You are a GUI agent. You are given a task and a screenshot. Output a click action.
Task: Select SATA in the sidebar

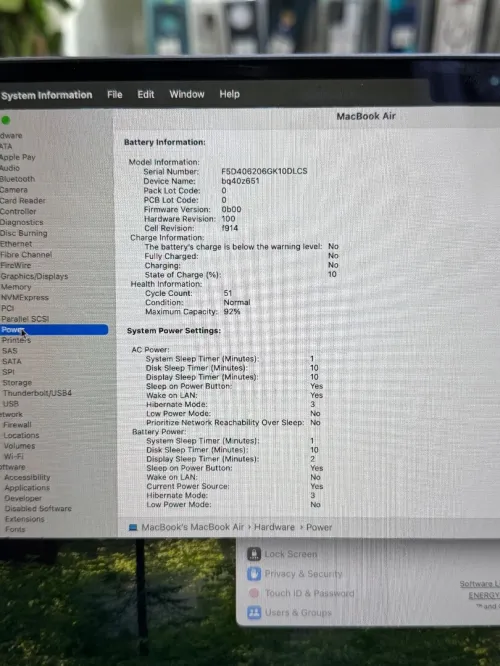tap(11, 361)
